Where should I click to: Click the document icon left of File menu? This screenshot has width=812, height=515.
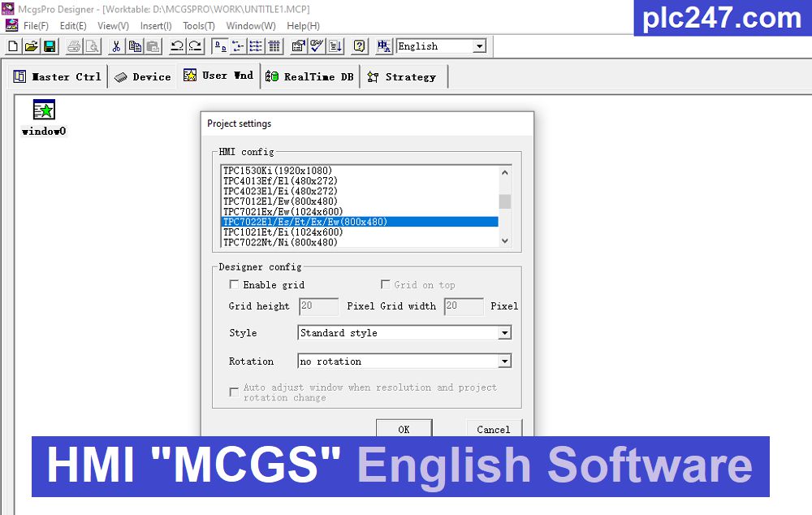[11, 25]
